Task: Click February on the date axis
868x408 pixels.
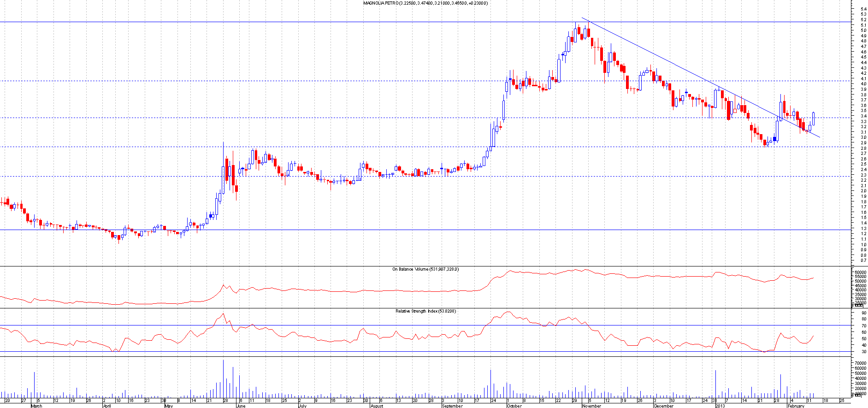Action: (x=796, y=406)
